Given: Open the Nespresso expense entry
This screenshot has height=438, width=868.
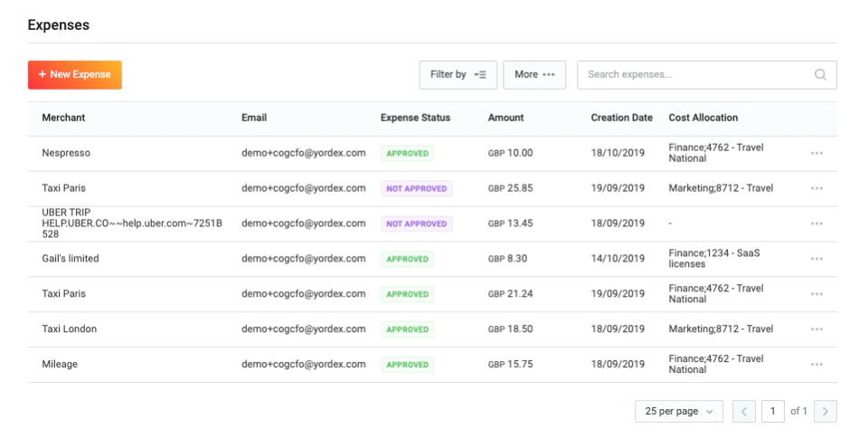Looking at the screenshot, I should click(x=66, y=153).
